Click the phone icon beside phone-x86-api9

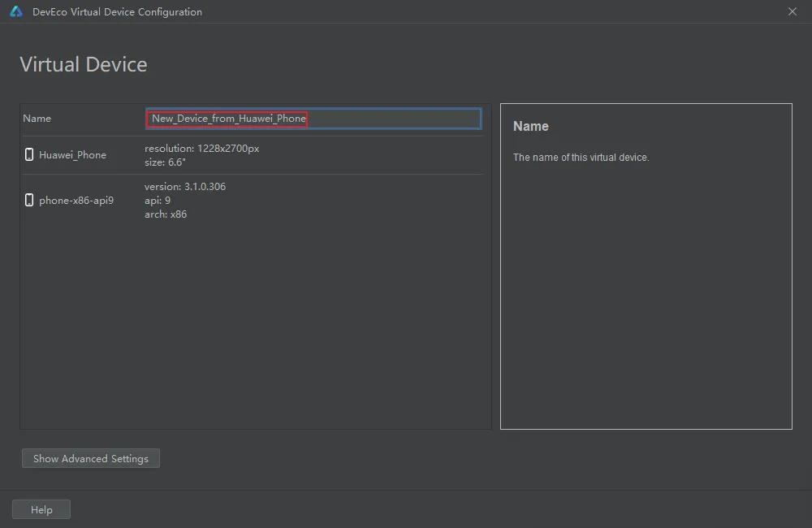click(29, 200)
